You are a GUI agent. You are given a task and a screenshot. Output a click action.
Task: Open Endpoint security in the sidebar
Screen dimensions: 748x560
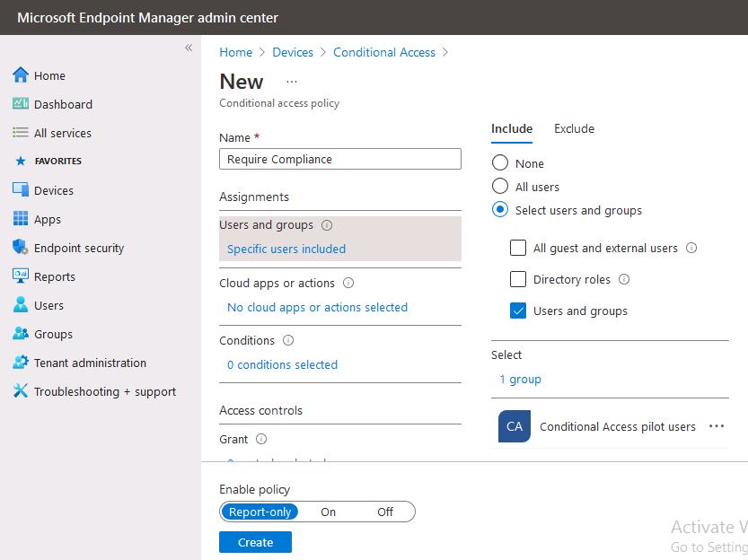coord(79,248)
